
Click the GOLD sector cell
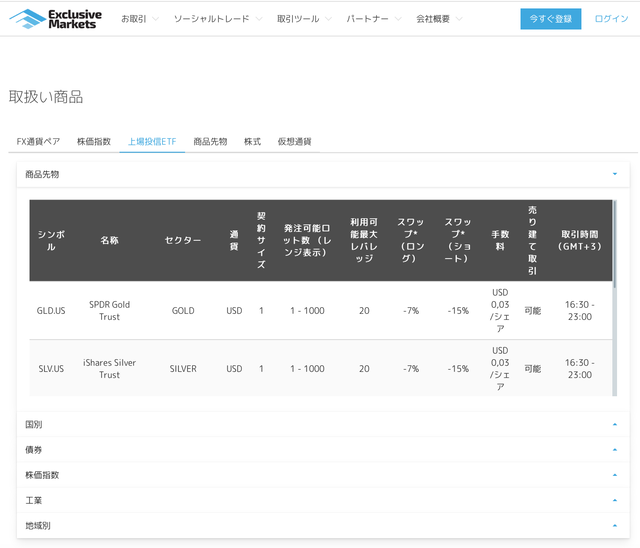(x=183, y=311)
